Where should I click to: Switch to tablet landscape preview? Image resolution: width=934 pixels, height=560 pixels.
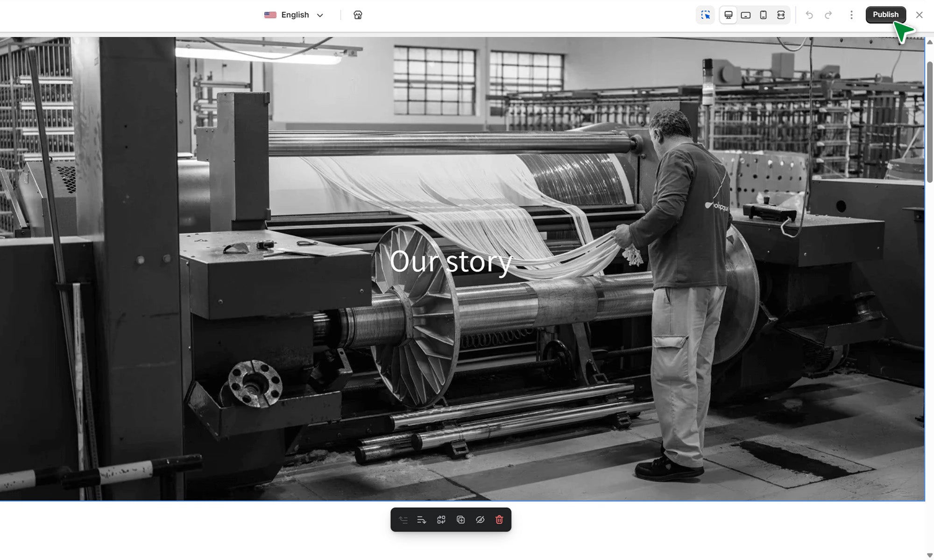coord(746,15)
